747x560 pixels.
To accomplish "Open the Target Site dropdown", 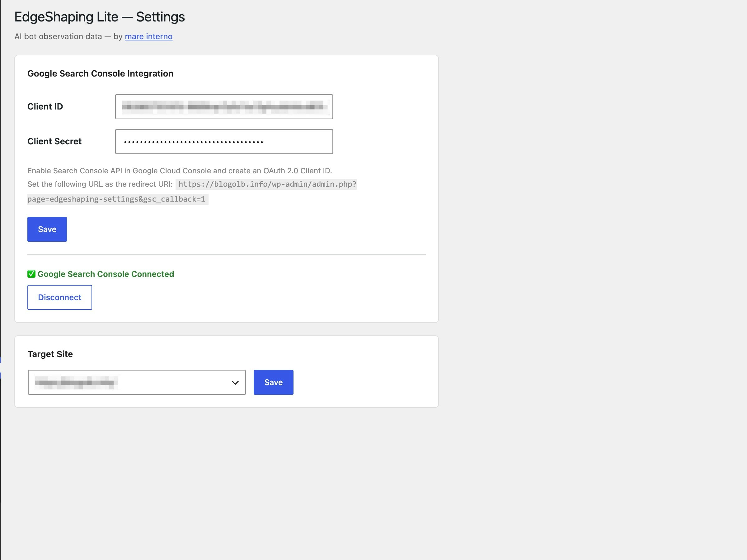I will point(137,382).
